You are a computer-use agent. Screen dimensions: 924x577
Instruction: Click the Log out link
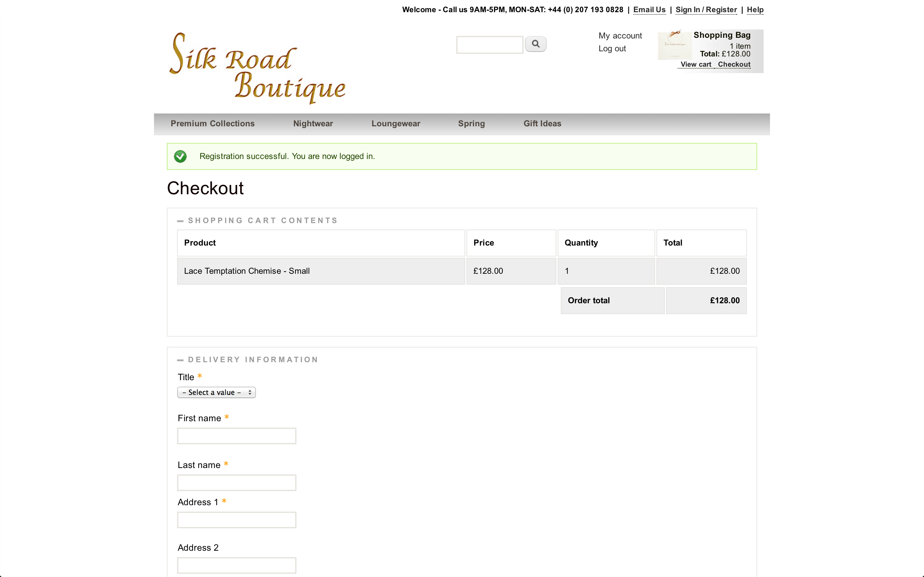612,49
